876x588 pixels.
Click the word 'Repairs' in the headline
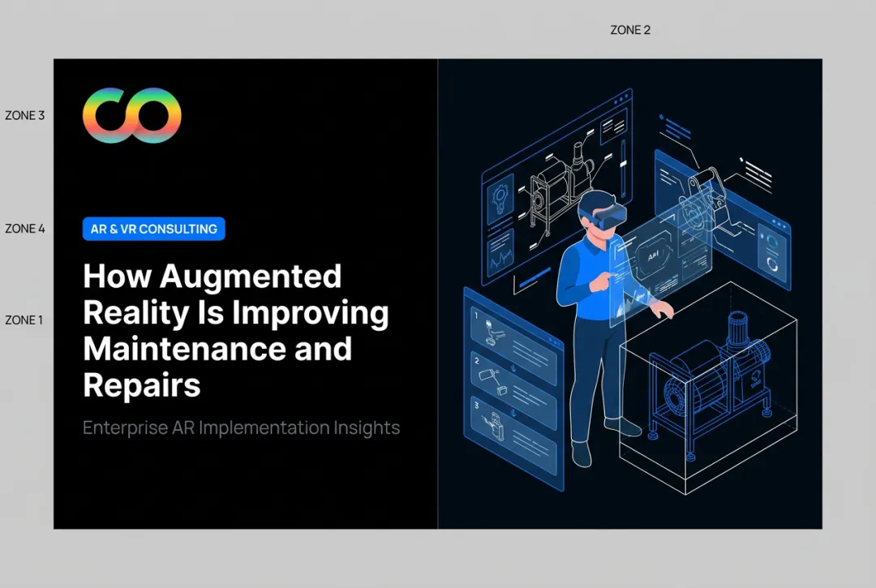pyautogui.click(x=142, y=384)
